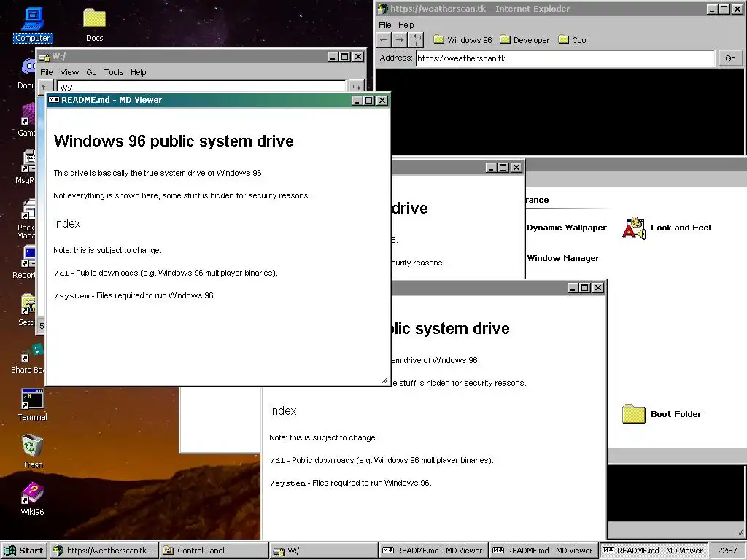Click the W:/ path field in explorer

[201, 87]
